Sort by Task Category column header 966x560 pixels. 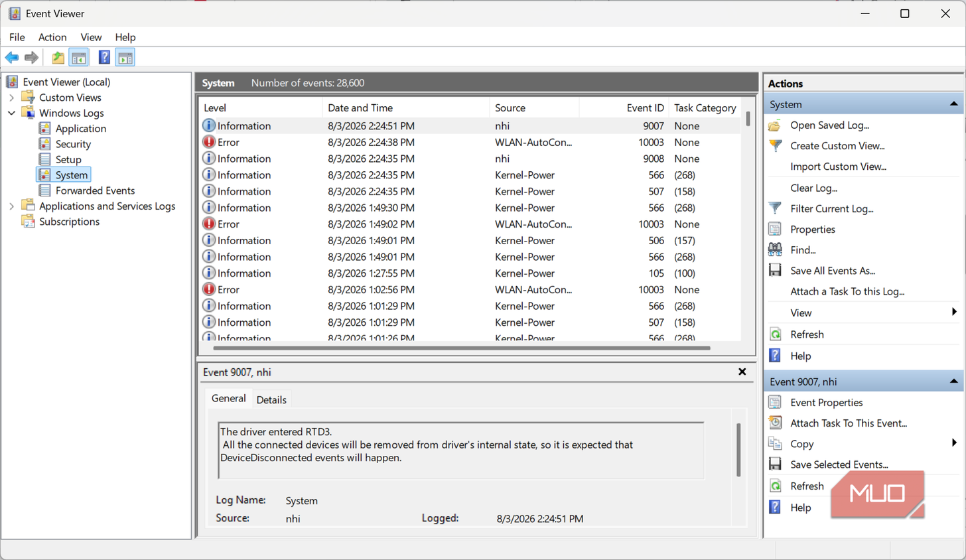(x=705, y=107)
